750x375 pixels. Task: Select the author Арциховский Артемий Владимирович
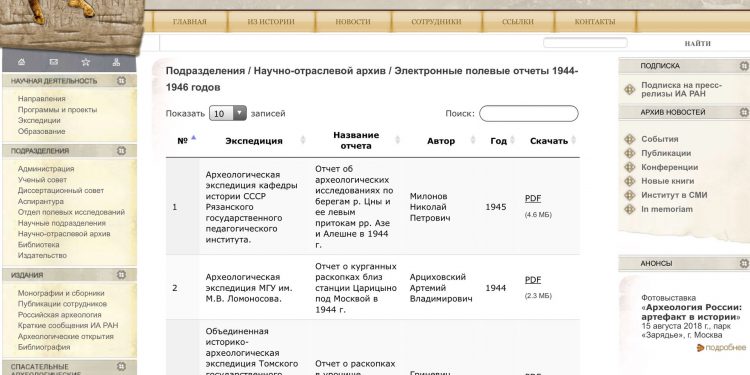pyautogui.click(x=441, y=288)
